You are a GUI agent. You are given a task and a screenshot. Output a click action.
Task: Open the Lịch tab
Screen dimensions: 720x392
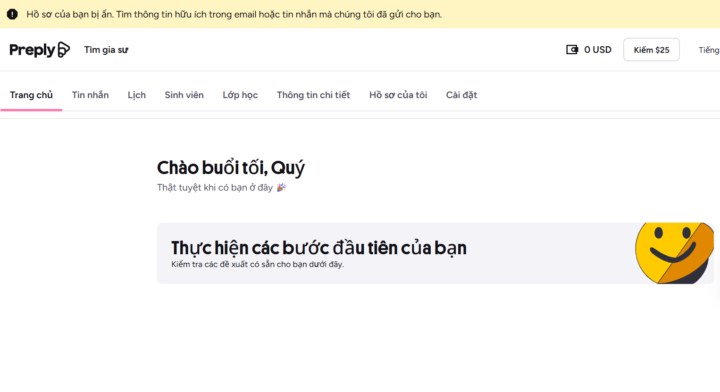tap(136, 95)
